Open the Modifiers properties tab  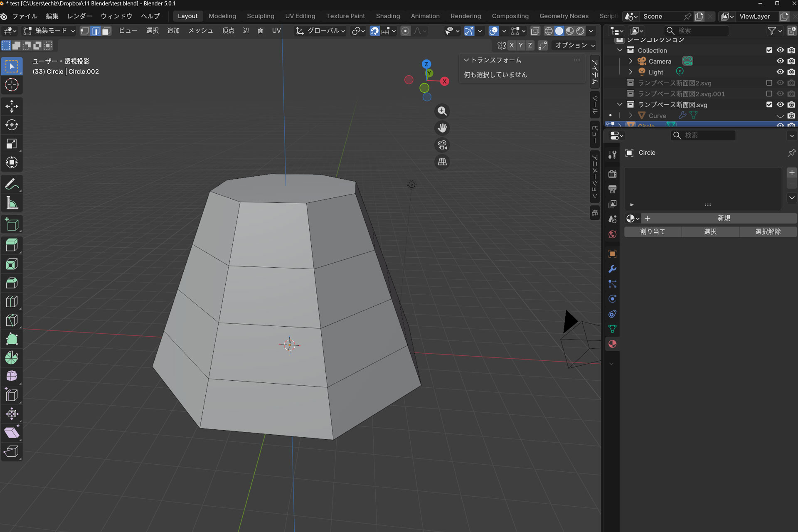(x=612, y=269)
